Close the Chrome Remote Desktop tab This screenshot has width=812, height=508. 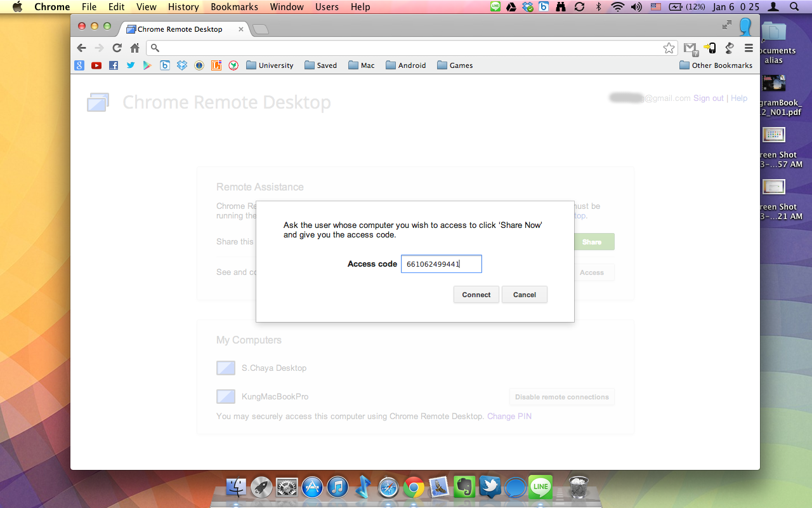coord(241,29)
